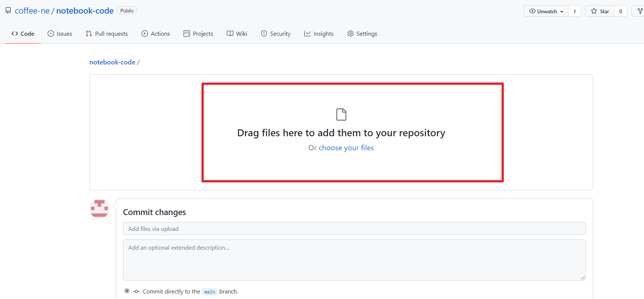The width and height of the screenshot is (644, 299).
Task: Click the user avatar beside Commit changes
Action: point(99,208)
